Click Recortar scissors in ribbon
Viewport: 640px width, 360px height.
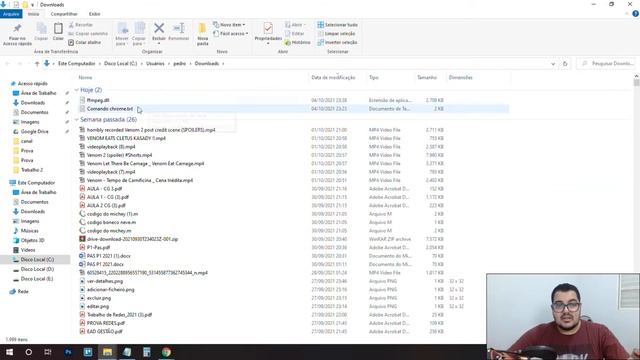point(81,25)
